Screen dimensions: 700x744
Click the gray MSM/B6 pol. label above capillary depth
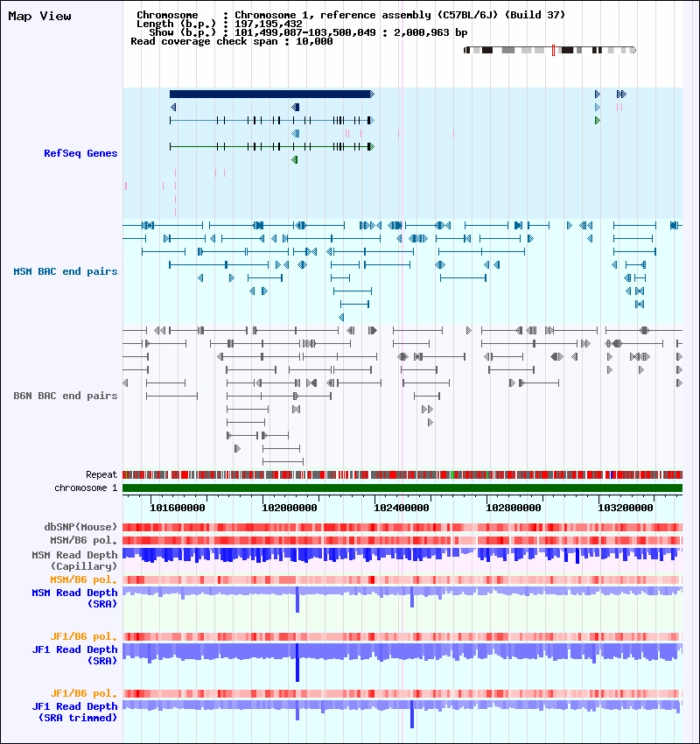click(83, 540)
